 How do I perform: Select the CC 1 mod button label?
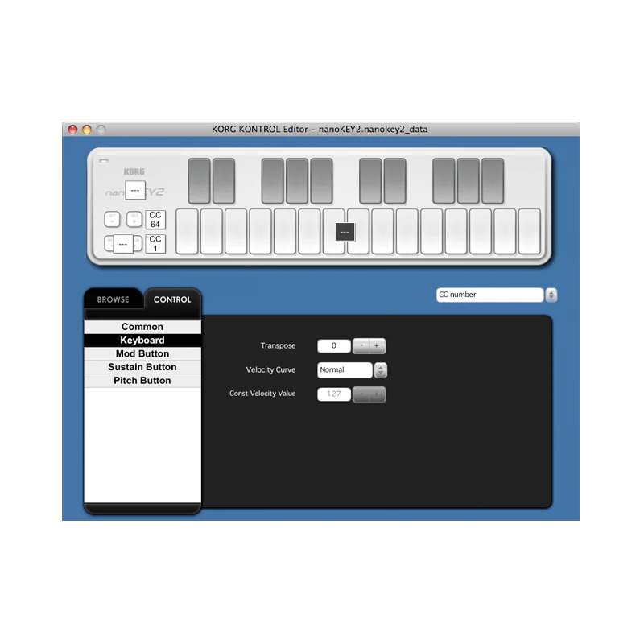tap(155, 244)
